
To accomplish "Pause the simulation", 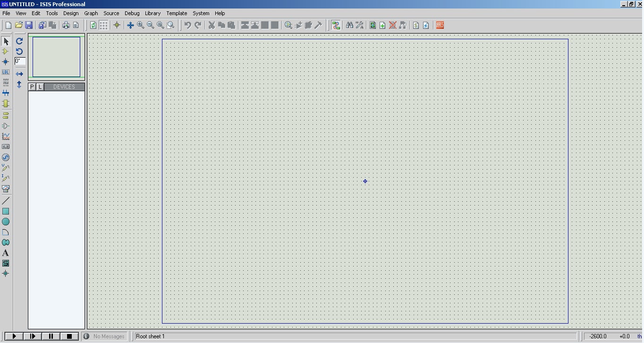I will click(51, 336).
